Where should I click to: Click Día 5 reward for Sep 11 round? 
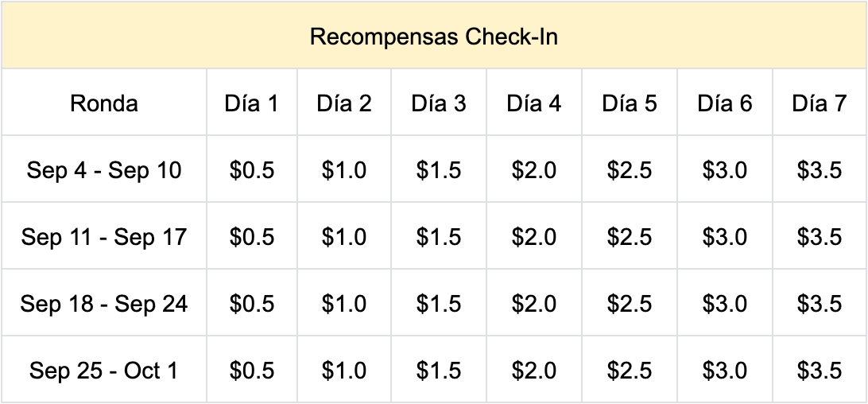630,237
